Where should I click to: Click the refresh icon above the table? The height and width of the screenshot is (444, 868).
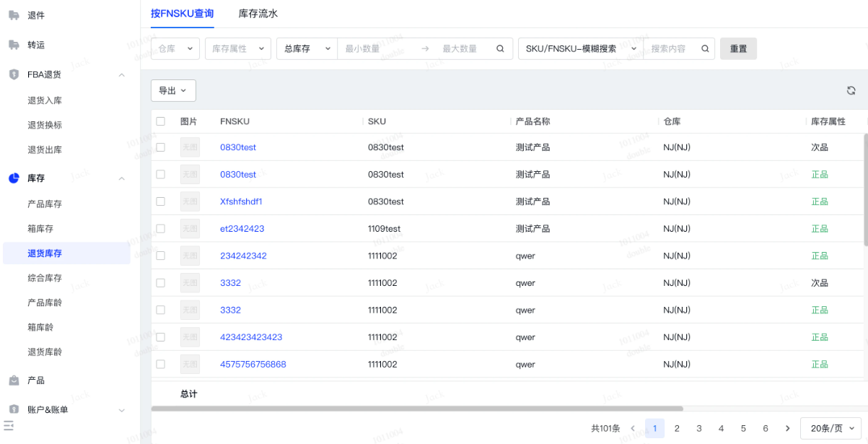(x=851, y=90)
